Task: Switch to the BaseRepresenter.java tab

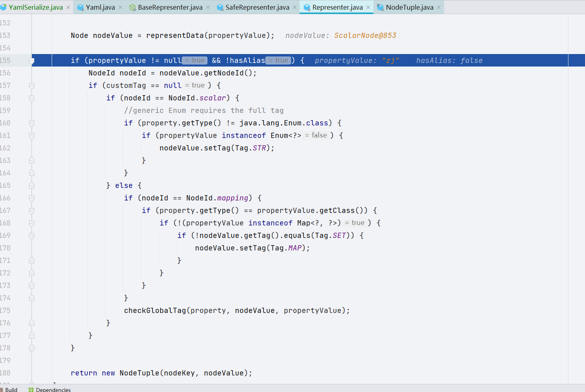Action: pos(170,7)
